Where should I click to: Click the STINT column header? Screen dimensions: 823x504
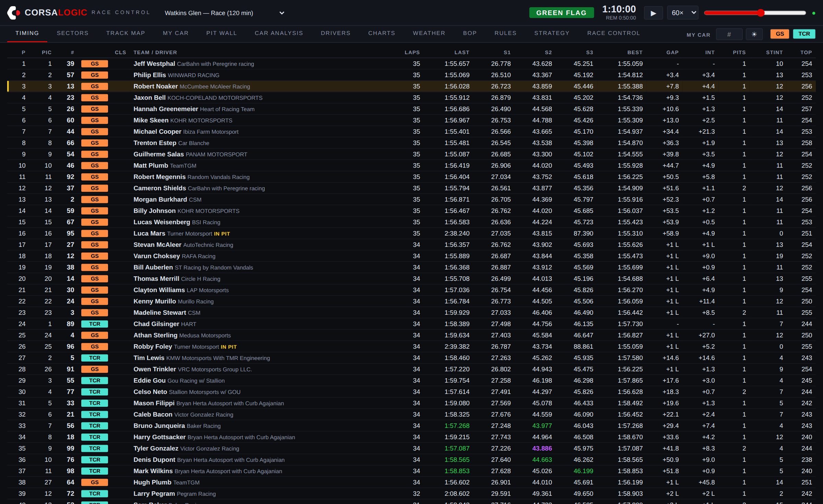774,52
